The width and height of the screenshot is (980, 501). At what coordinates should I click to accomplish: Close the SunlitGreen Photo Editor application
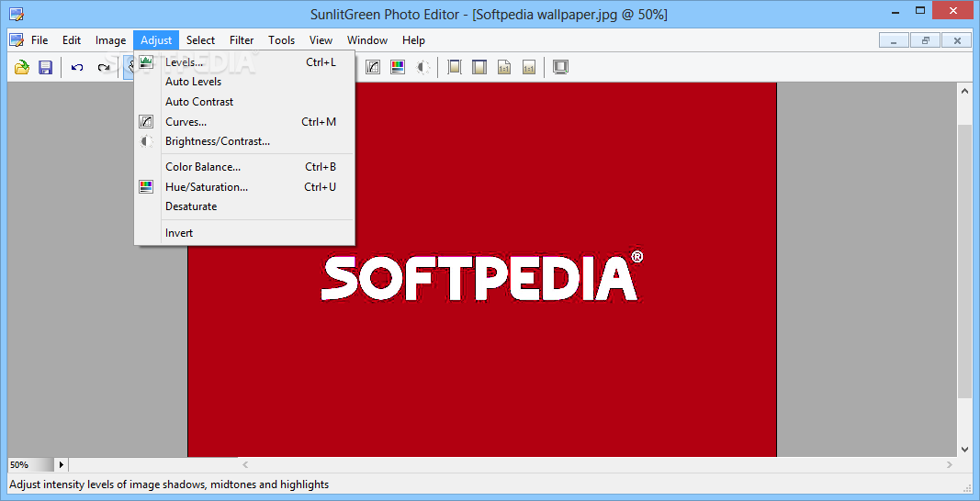[952, 11]
